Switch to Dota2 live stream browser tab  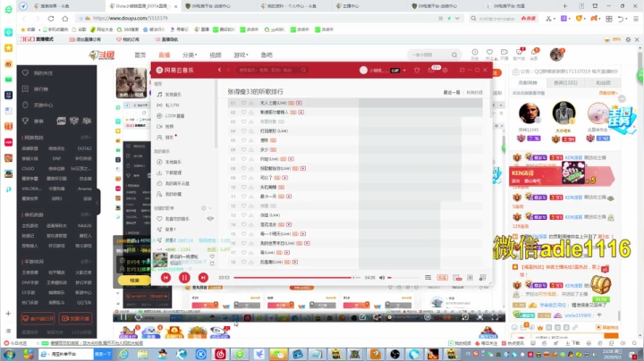(x=142, y=6)
